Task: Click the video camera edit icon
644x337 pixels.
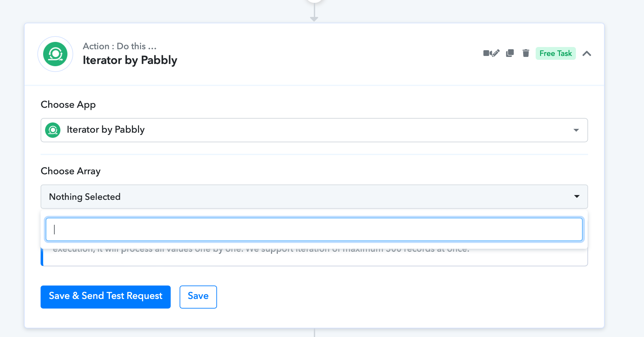Action: tap(491, 53)
